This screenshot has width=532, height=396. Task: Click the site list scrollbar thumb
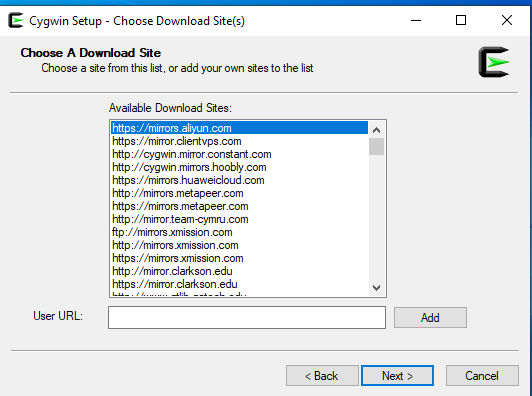[x=376, y=146]
